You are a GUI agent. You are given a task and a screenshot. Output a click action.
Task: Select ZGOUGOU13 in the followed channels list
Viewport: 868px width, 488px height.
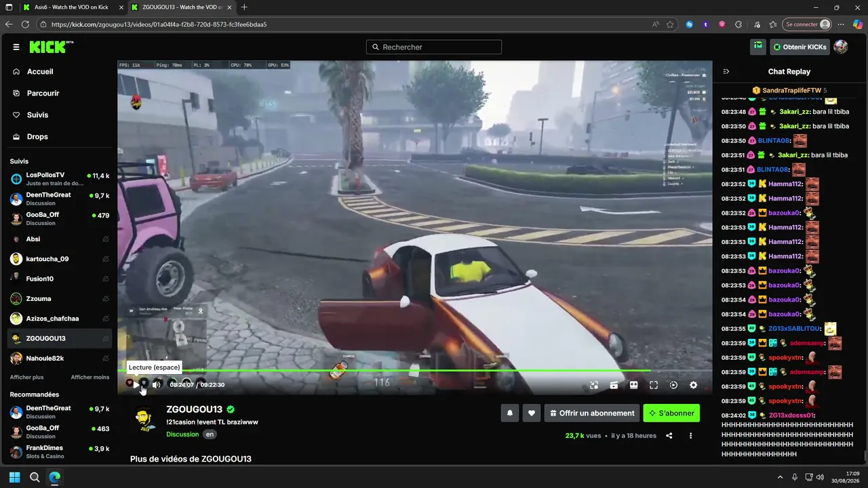pos(60,338)
